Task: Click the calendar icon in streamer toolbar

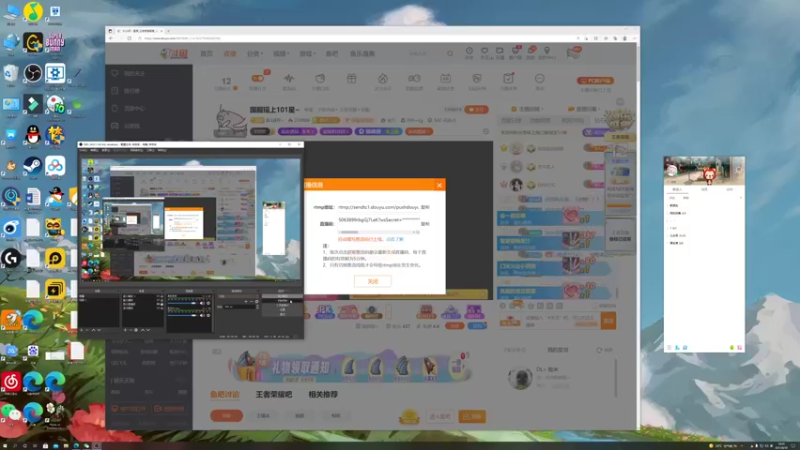Action: [x=445, y=79]
